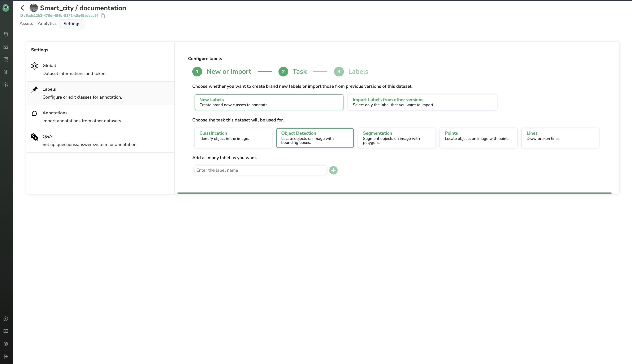Open the book documentation icon in the sidebar

tap(6, 331)
